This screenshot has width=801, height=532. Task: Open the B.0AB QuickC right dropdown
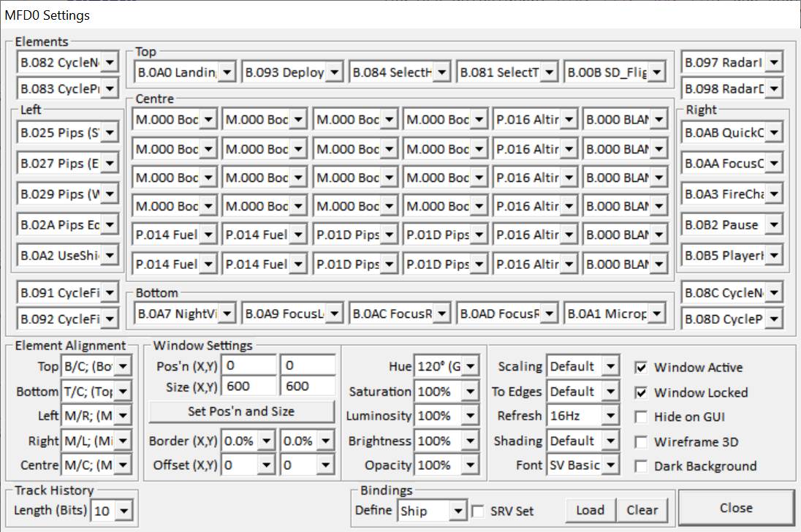pos(732,133)
